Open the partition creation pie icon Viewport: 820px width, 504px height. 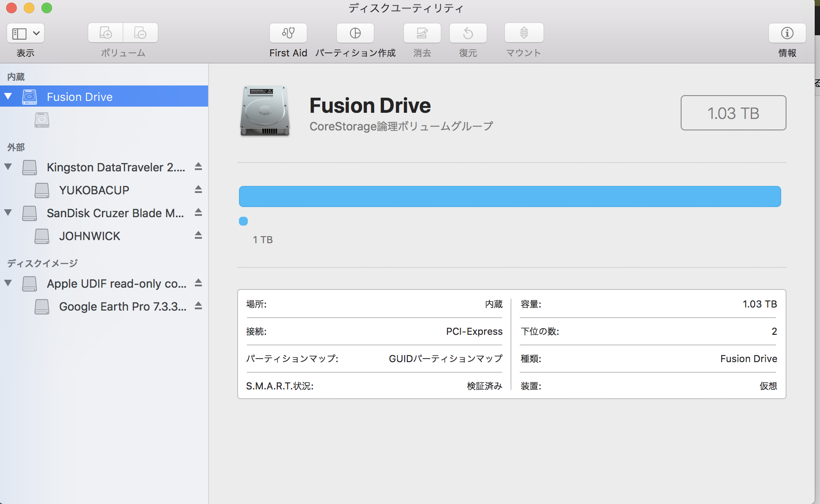(355, 33)
